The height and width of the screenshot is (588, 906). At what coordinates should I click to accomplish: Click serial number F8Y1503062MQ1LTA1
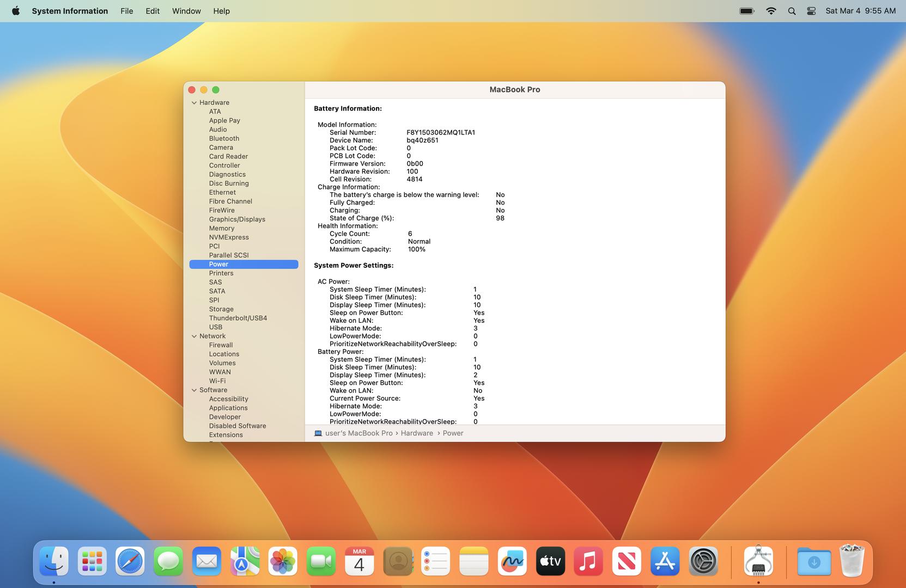(x=441, y=132)
